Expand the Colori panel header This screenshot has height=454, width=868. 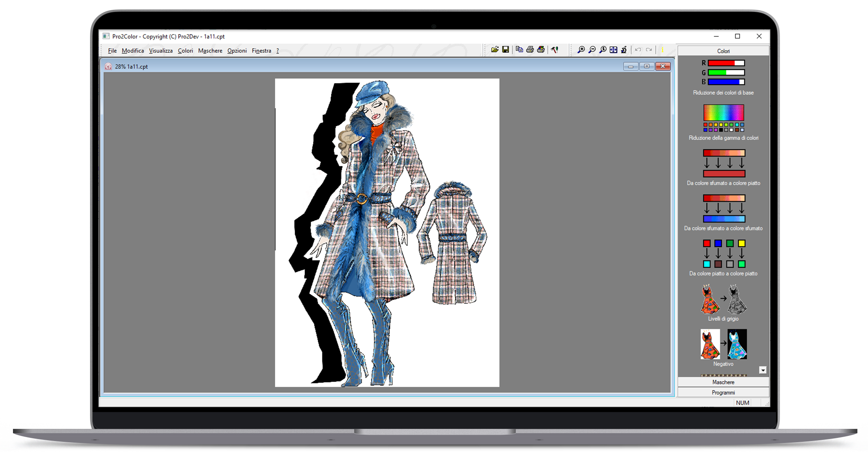pos(723,51)
